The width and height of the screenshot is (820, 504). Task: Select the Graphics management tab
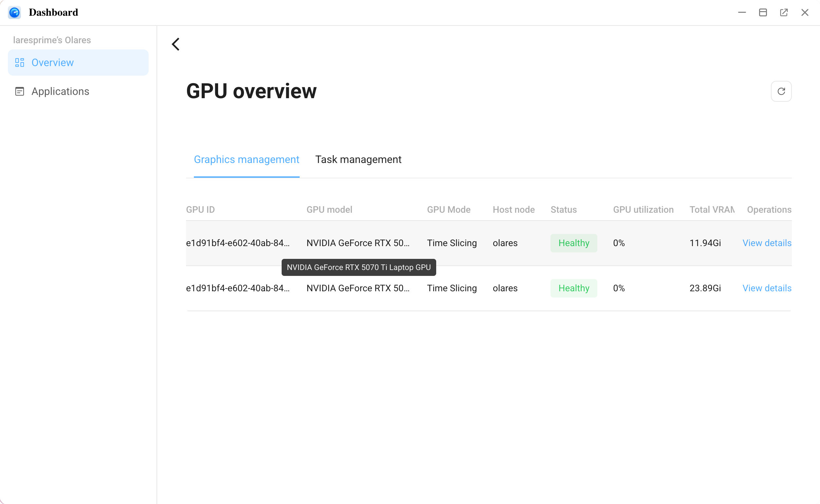(247, 159)
